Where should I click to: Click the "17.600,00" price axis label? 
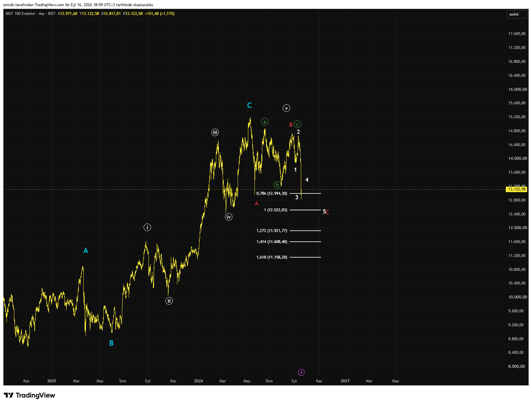pyautogui.click(x=517, y=34)
